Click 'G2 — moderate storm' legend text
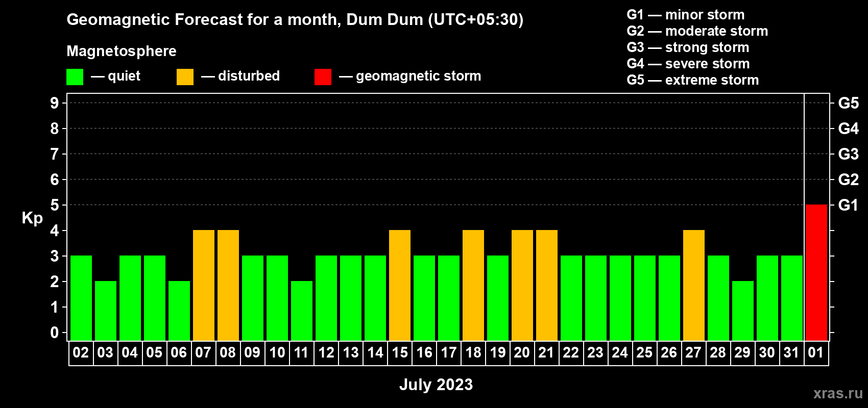Screen dimensions: 868x408 pyautogui.click(x=697, y=31)
